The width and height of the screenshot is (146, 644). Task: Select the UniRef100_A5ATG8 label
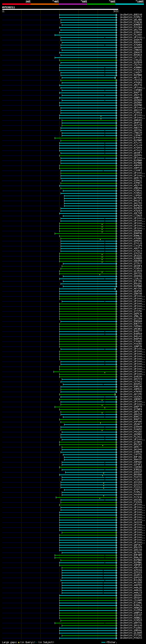click(131, 567)
